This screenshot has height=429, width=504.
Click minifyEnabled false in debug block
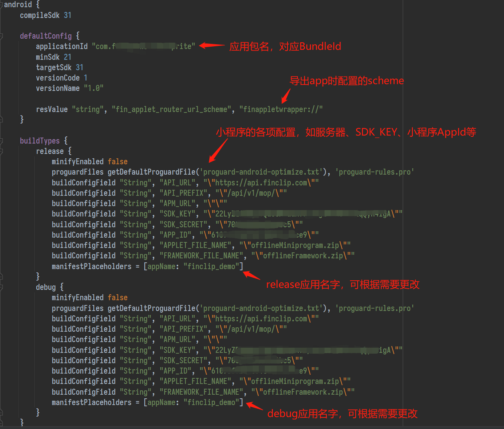point(117,297)
